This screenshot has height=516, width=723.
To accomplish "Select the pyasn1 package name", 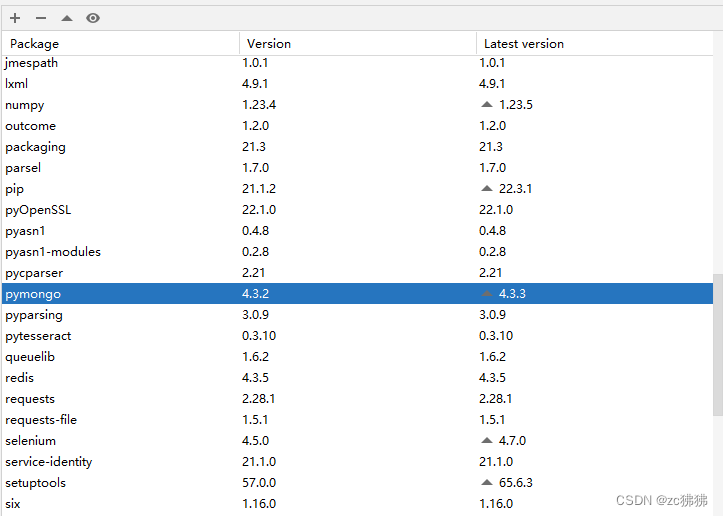I will tap(25, 231).
